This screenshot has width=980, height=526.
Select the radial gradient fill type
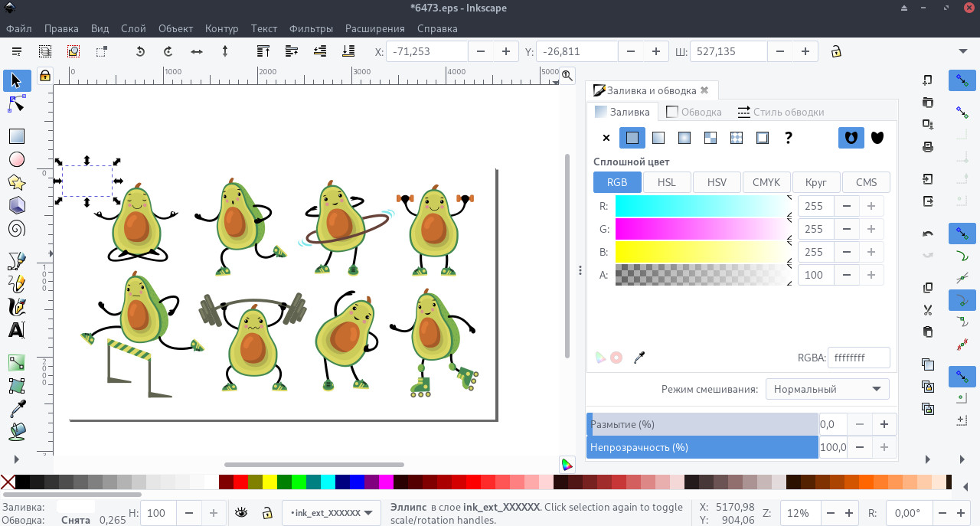tap(684, 138)
